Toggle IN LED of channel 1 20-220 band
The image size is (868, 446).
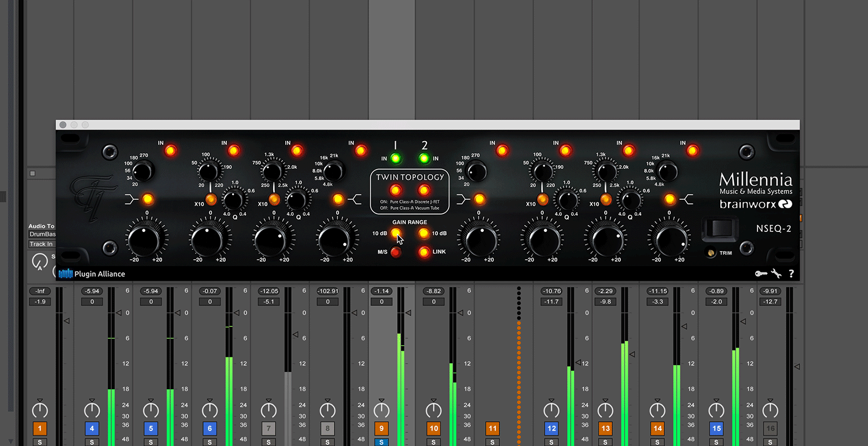point(234,151)
